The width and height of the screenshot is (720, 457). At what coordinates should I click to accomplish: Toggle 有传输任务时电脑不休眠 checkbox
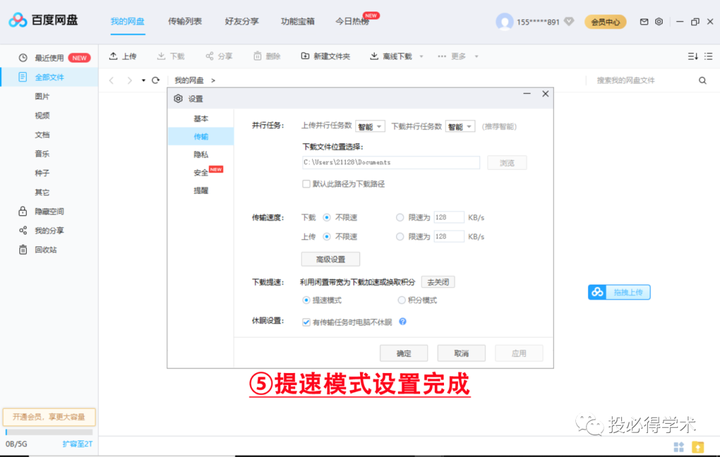coord(306,322)
